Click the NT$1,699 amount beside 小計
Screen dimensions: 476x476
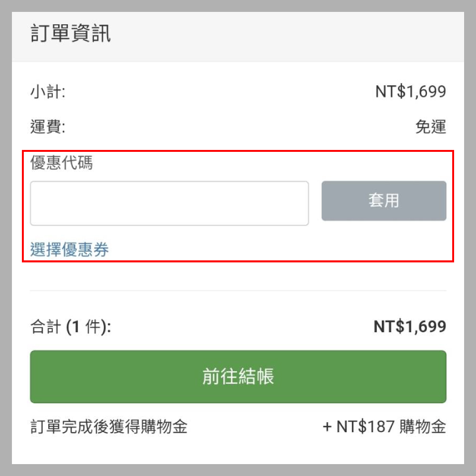(410, 91)
